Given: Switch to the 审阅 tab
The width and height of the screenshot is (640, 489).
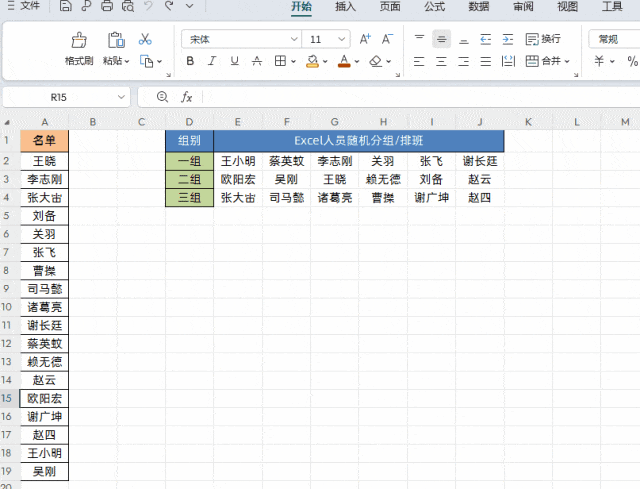Looking at the screenshot, I should (x=523, y=6).
